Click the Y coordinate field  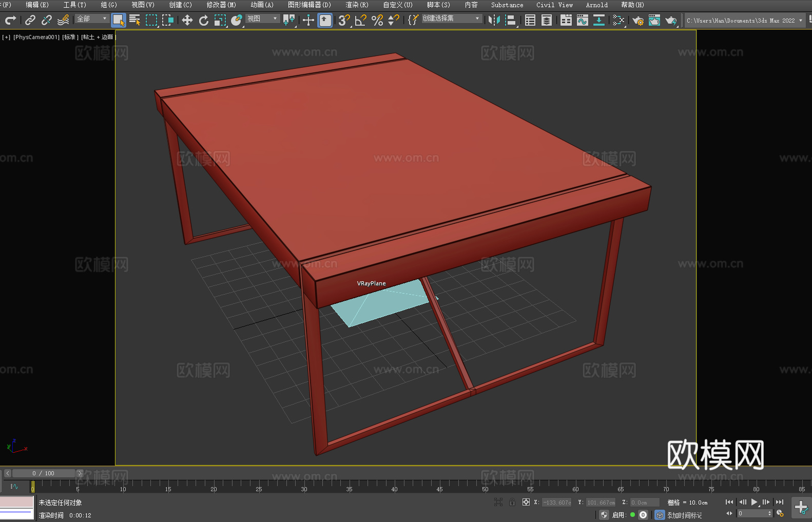601,502
